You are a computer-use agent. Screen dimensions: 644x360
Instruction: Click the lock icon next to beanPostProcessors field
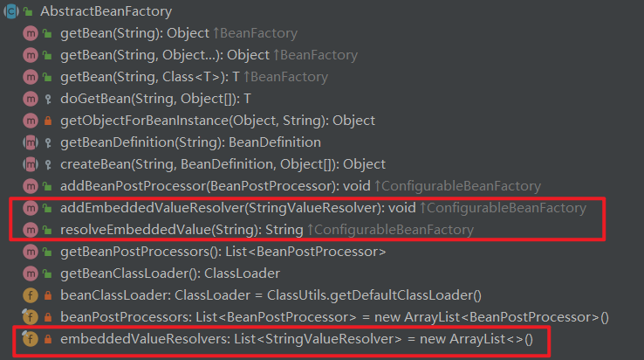pos(47,317)
